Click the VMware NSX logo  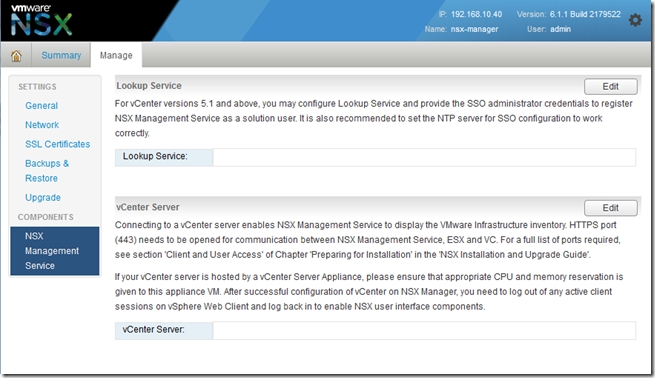(41, 20)
